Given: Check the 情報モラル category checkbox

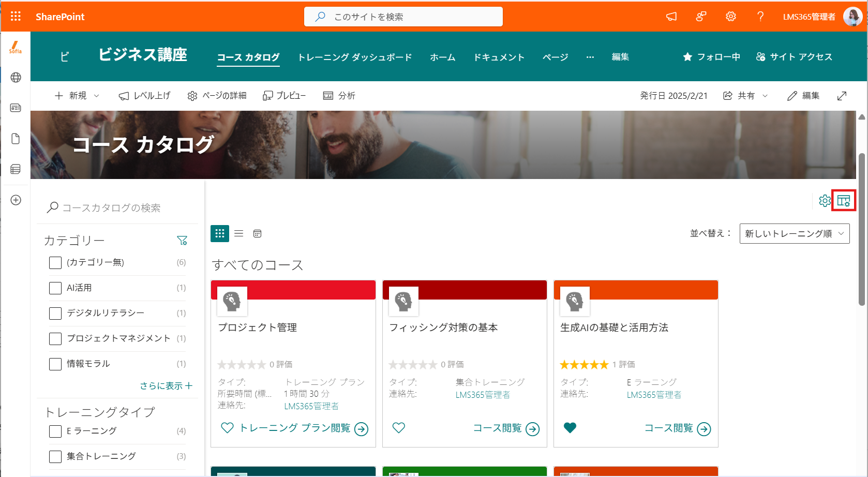Looking at the screenshot, I should click(x=55, y=364).
